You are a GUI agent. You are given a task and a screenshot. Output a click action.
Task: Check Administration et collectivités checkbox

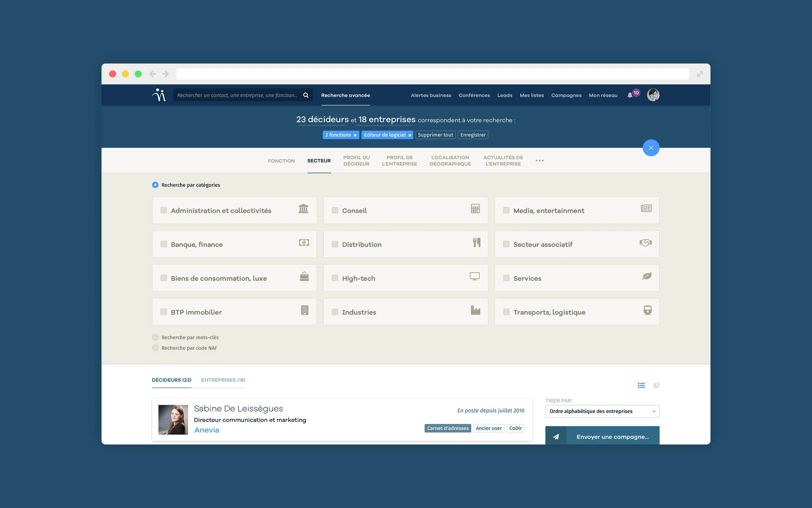tap(164, 210)
